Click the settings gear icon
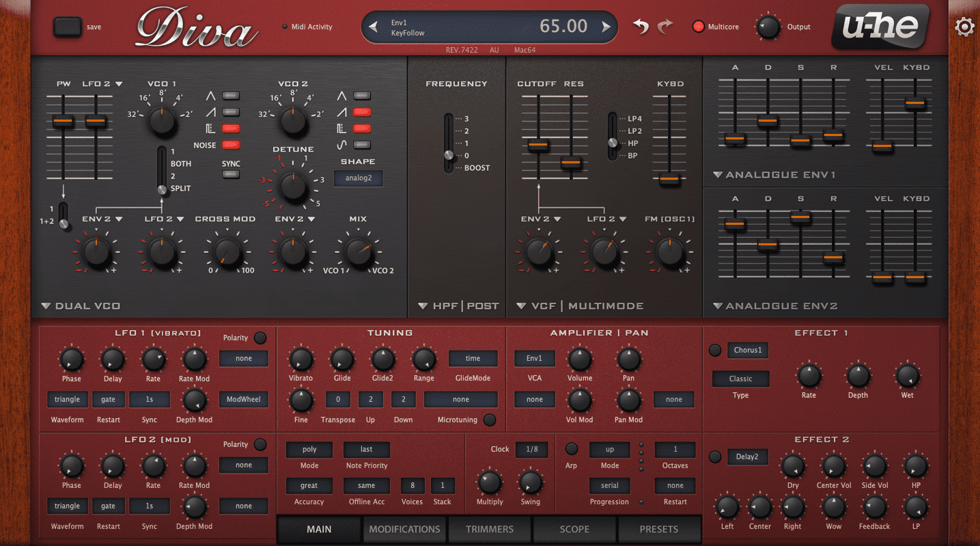The width and height of the screenshot is (980, 546). click(964, 27)
